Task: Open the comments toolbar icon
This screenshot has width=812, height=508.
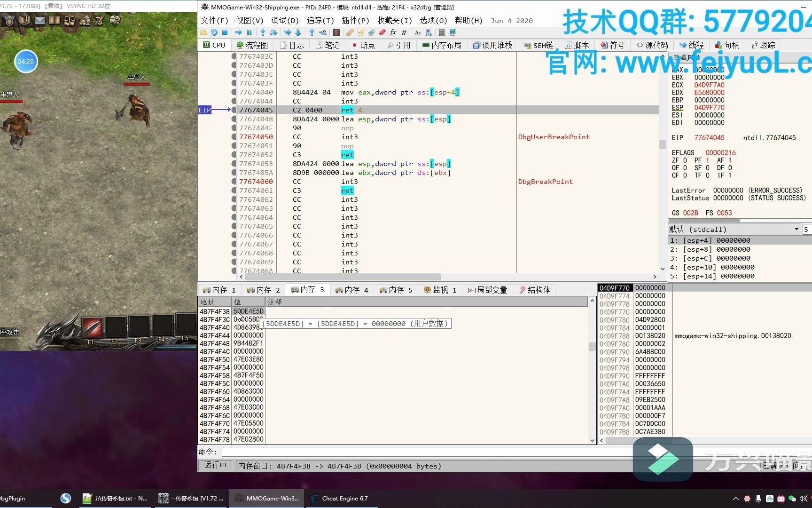Action: coord(361,32)
